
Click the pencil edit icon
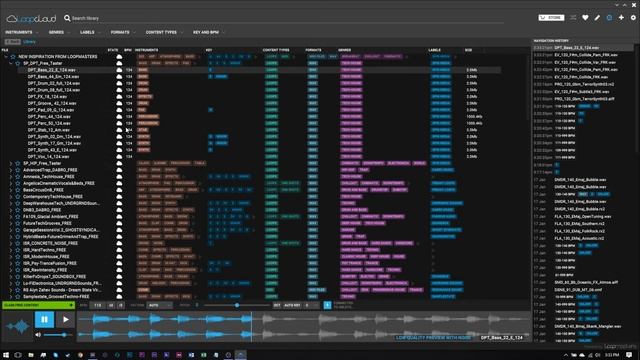tap(597, 18)
